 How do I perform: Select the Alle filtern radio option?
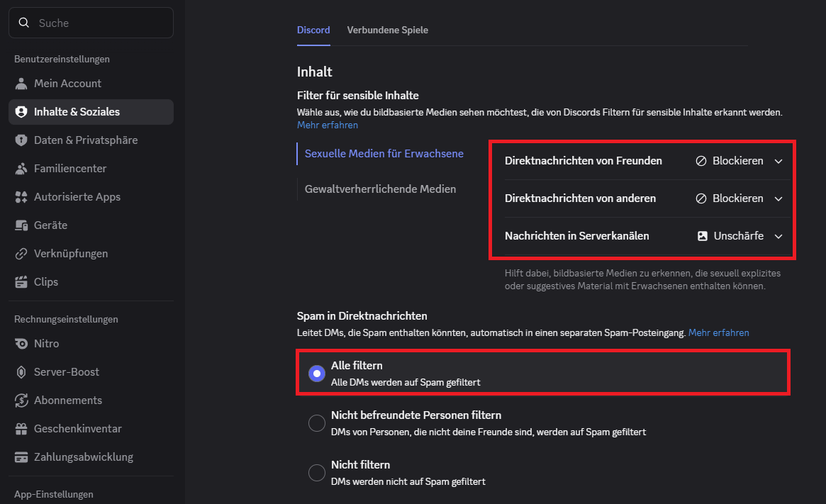[x=317, y=373]
